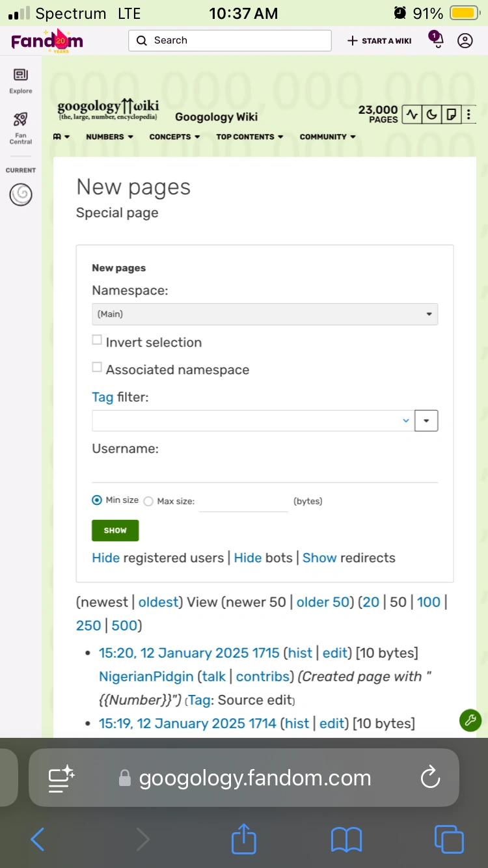This screenshot has height=868, width=488.
Task: Switch to dark theme moon icon
Action: coord(431,115)
